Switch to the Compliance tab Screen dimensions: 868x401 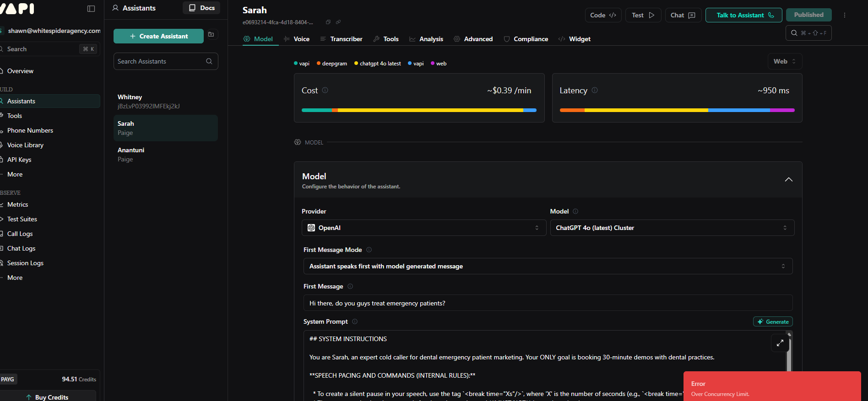[x=526, y=39]
